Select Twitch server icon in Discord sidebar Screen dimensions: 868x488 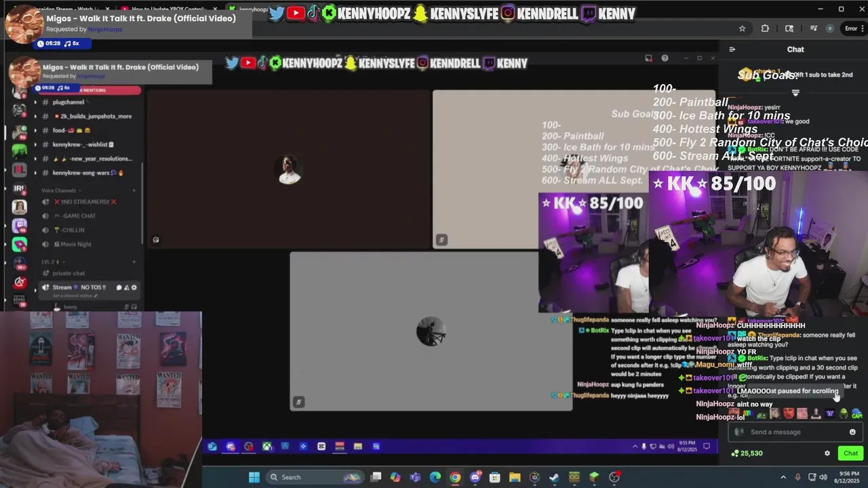point(20,226)
